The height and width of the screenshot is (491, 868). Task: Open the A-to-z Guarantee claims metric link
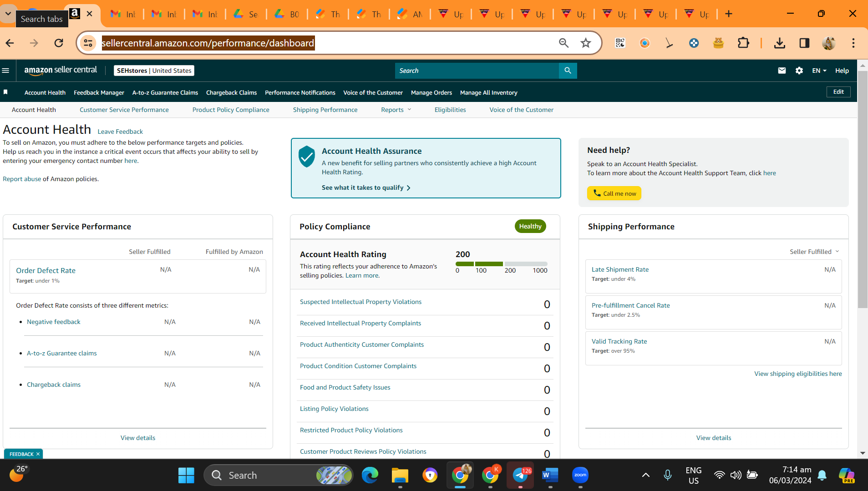pyautogui.click(x=62, y=353)
